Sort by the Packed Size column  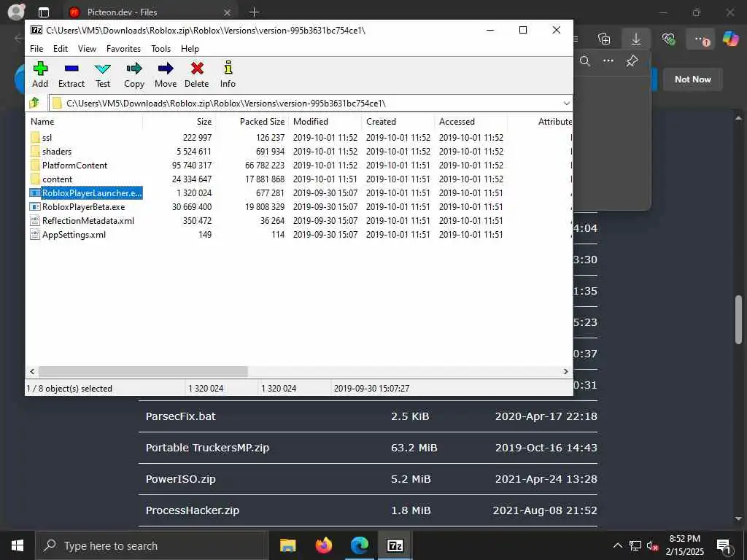[x=252, y=122]
